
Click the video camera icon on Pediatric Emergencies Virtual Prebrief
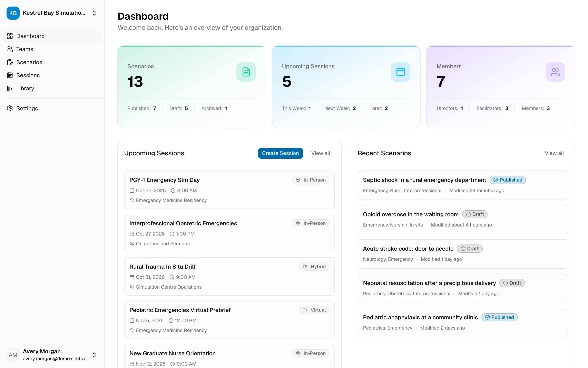(x=305, y=310)
